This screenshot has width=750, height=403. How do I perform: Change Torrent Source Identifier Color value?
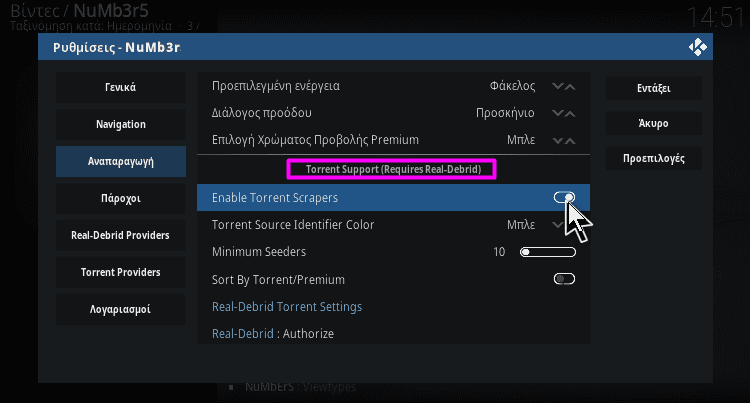521,225
